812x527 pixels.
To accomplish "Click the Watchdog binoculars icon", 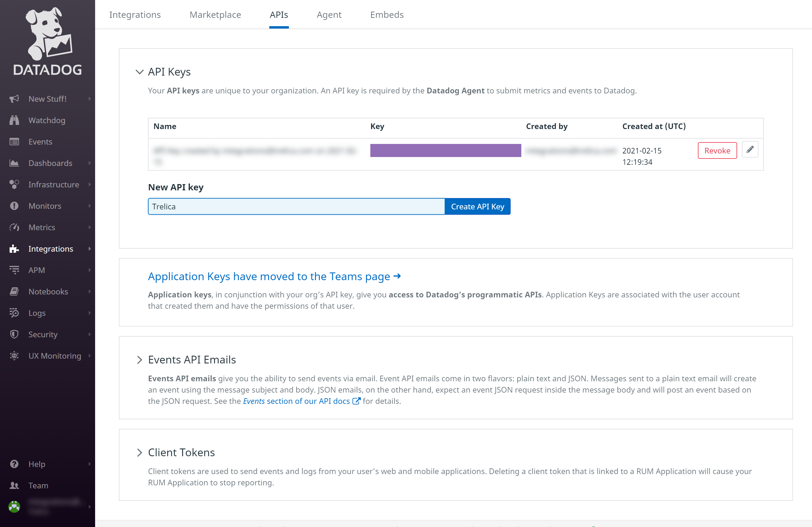I will pyautogui.click(x=14, y=120).
